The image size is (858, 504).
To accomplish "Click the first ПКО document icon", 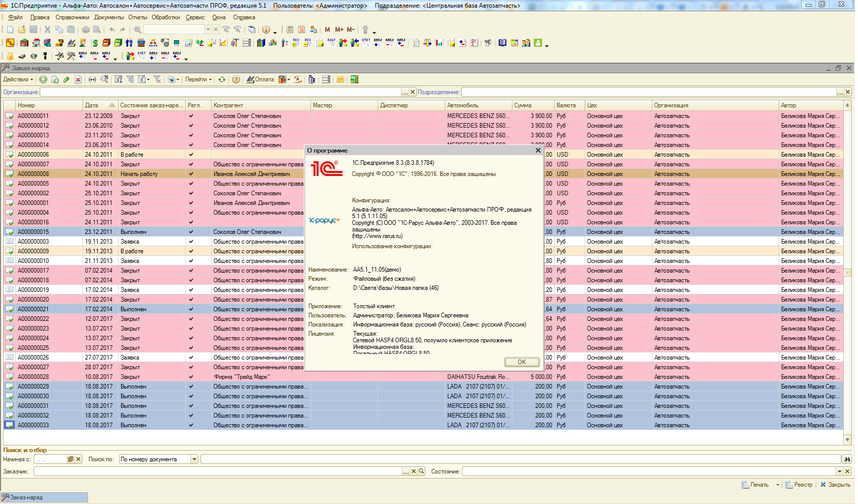I will [x=296, y=43].
